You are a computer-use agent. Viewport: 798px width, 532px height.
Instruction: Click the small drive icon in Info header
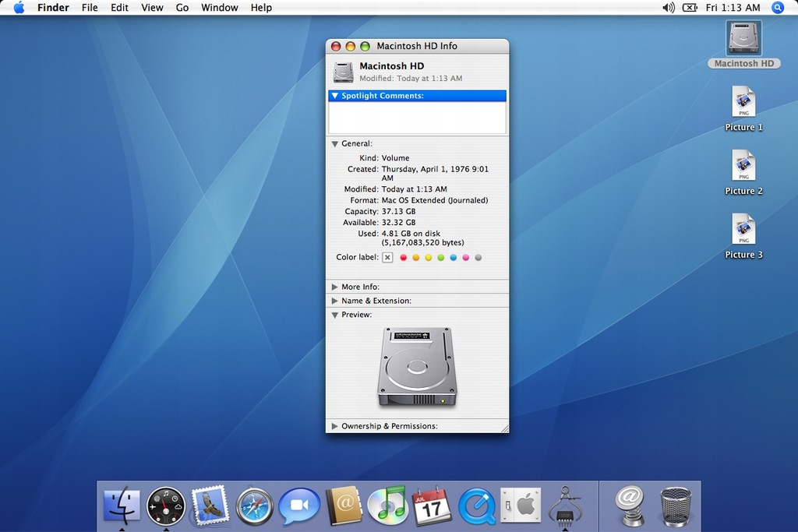click(343, 72)
